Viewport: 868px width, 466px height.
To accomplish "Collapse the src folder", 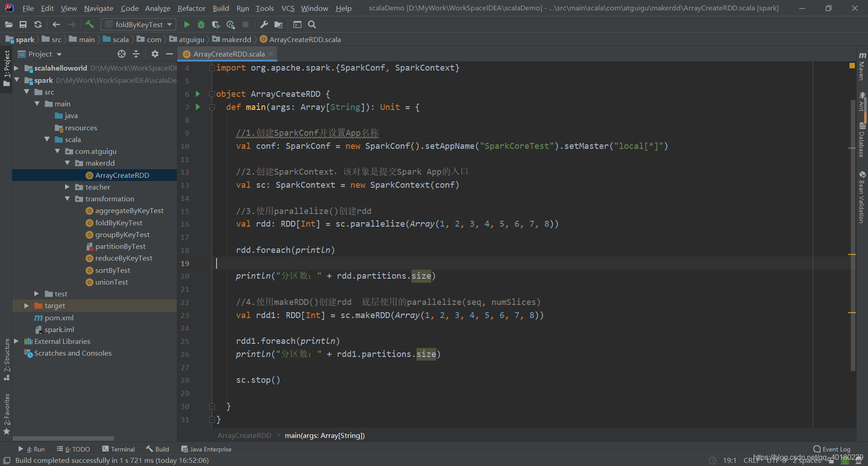I will click(27, 91).
